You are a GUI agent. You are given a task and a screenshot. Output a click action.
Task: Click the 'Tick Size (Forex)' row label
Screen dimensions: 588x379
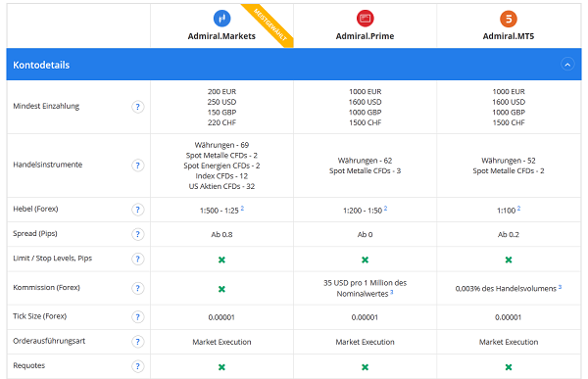click(x=40, y=316)
